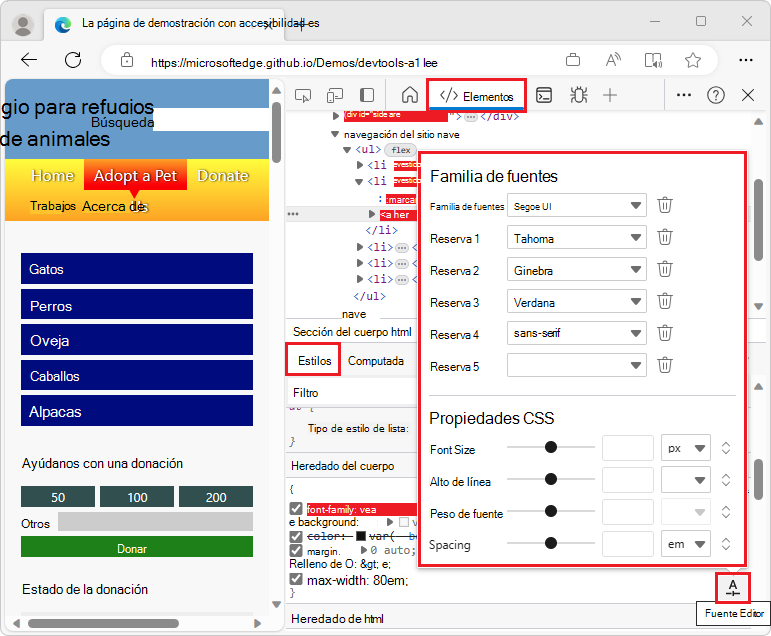This screenshot has height=636, width=771.
Task: Click the Otros donation amount field
Action: (x=155, y=521)
